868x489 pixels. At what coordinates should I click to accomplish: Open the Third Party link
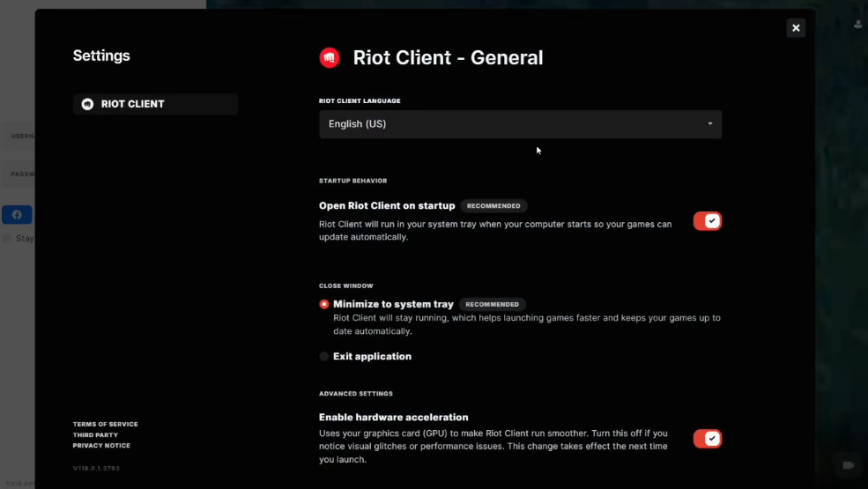pos(94,435)
